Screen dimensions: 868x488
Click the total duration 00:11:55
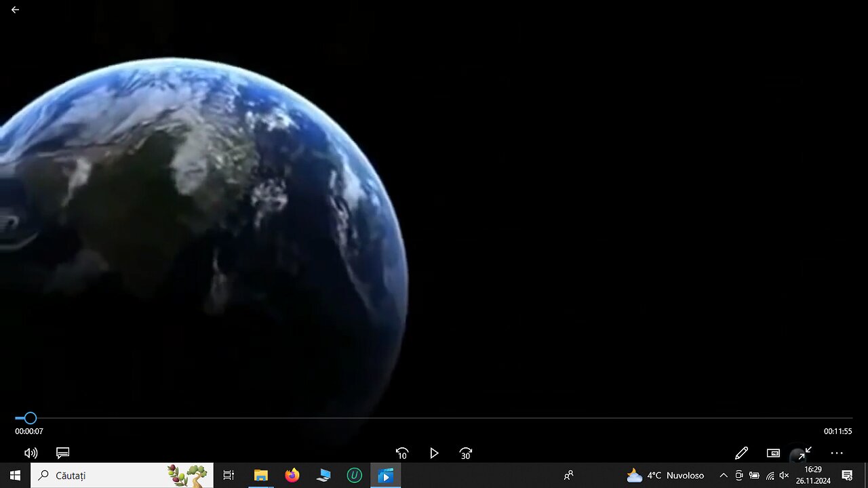click(838, 431)
